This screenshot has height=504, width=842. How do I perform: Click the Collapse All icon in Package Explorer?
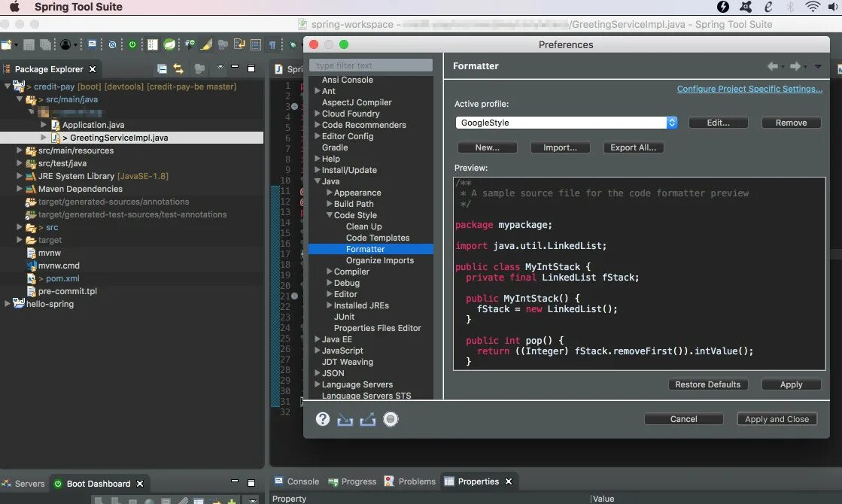coord(162,68)
